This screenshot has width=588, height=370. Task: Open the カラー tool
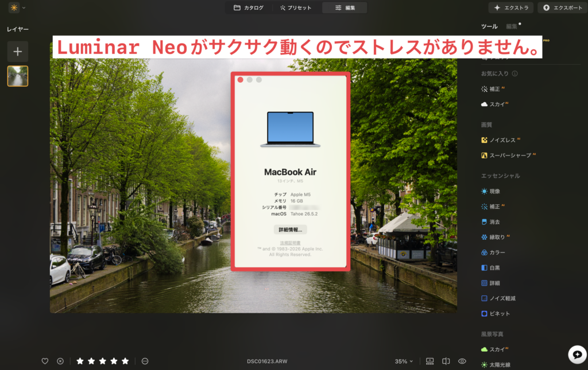click(x=493, y=252)
